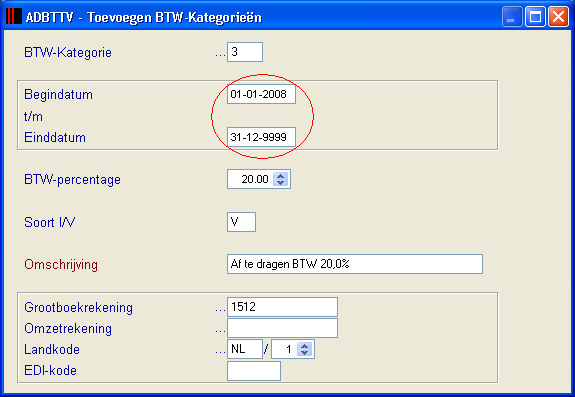
Task: Open the lookup dots beside Landkode
Action: pos(220,352)
